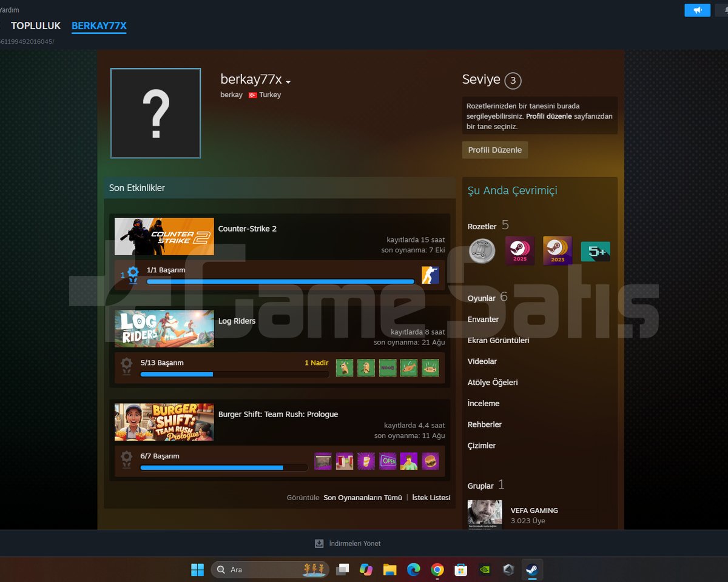Open the Steam 2023 badge
This screenshot has height=582, width=728.
pos(558,250)
